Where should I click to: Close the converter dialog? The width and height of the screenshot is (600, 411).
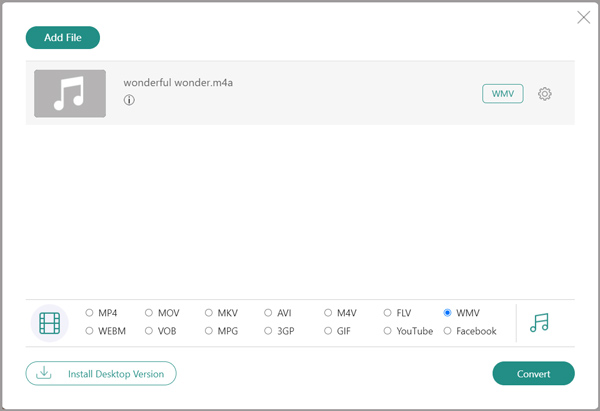(584, 17)
